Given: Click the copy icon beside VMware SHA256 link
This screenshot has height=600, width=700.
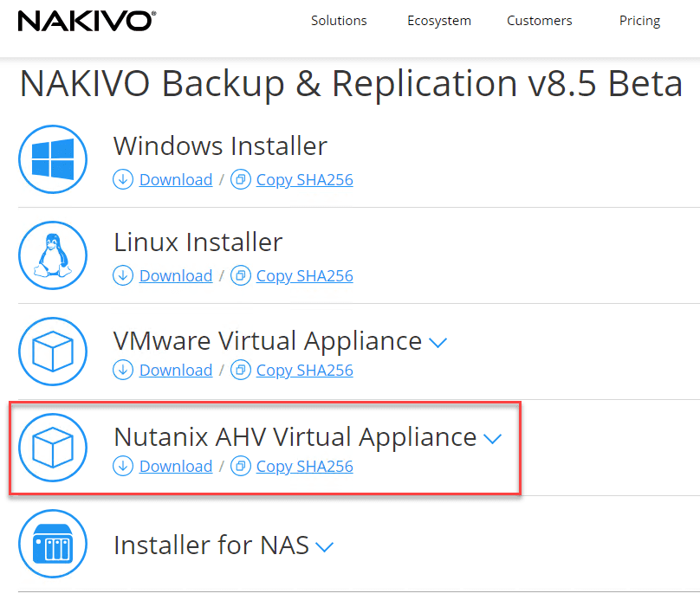Looking at the screenshot, I should click(241, 371).
